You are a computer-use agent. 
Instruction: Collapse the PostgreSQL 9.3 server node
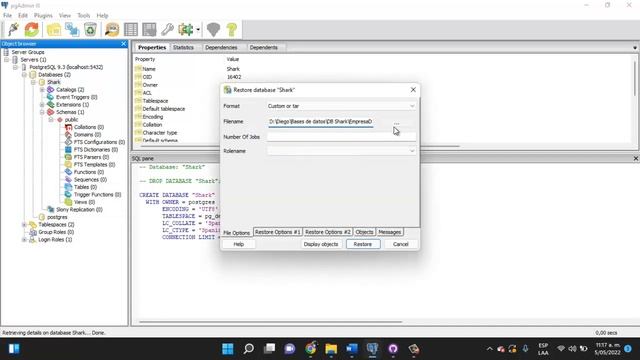click(16, 67)
